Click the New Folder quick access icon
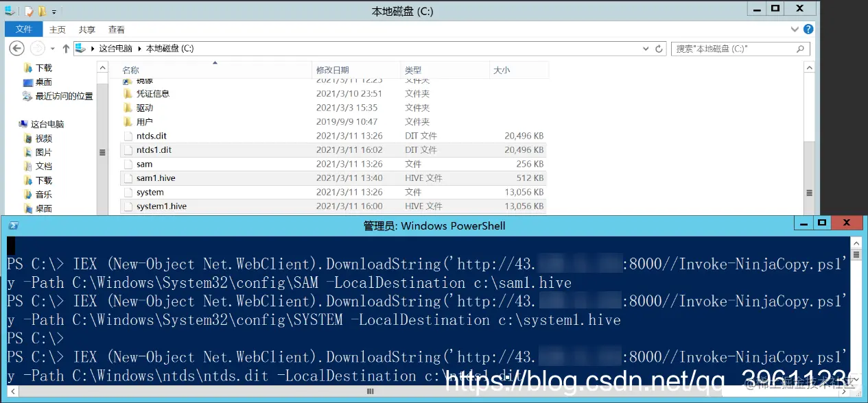 [42, 11]
